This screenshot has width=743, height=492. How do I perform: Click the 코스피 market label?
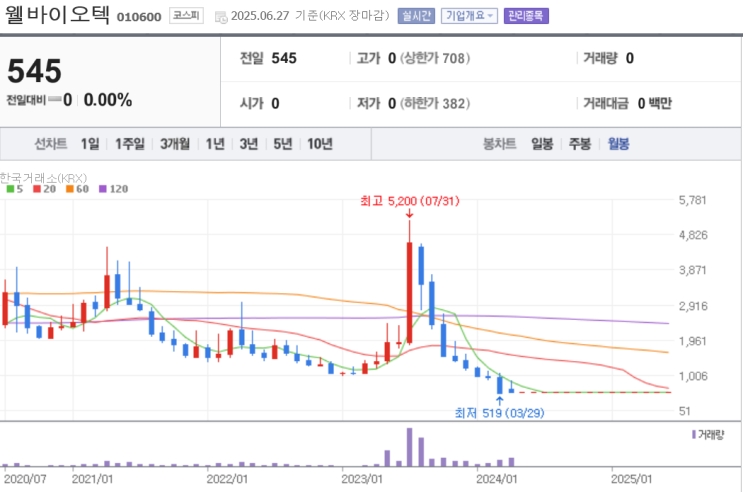pos(186,16)
